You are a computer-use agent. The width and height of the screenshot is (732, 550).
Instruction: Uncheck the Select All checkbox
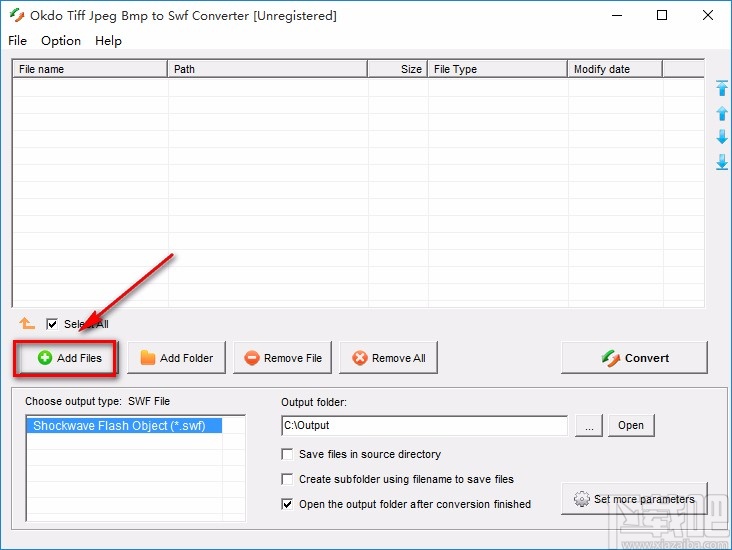coord(52,324)
